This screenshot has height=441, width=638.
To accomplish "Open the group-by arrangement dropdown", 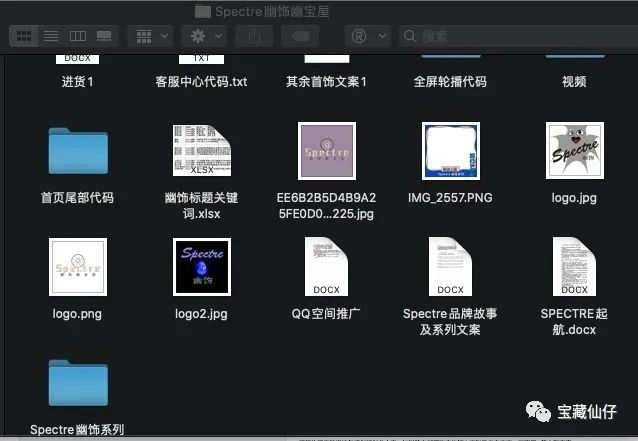I will click(151, 36).
